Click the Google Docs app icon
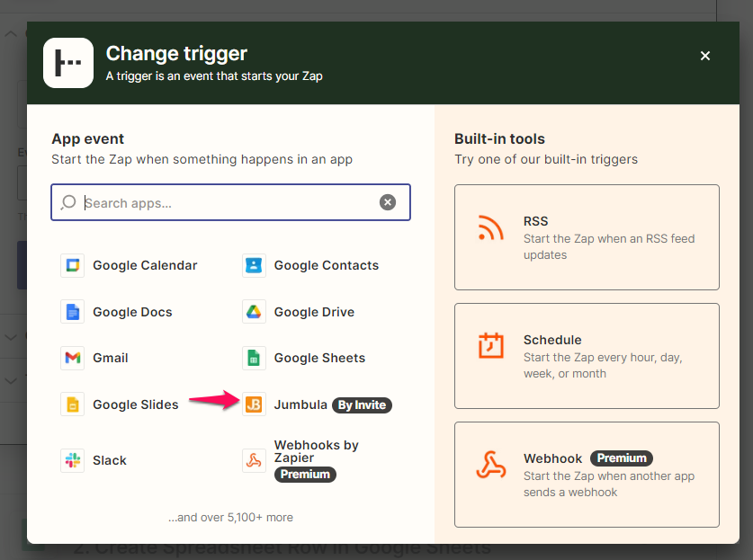Screen dimensions: 753x560 (73, 312)
